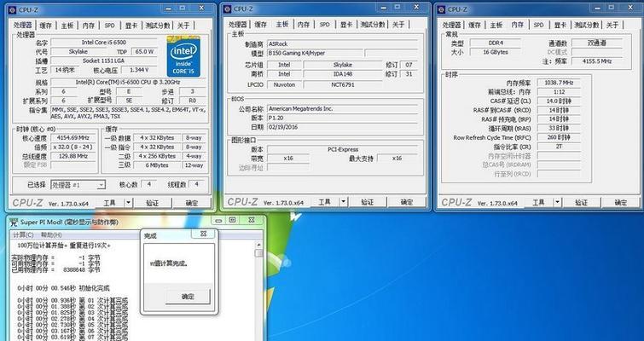Screen dimensions: 644x341
Task: Open the 关于 tab in the left CPU-Z window
Action: coord(183,26)
